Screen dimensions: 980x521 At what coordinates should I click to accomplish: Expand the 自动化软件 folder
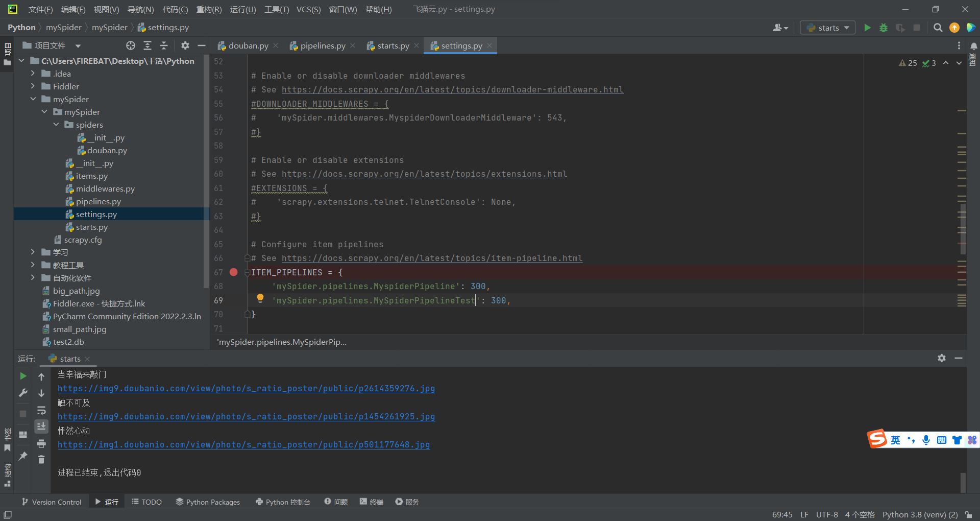click(x=33, y=278)
